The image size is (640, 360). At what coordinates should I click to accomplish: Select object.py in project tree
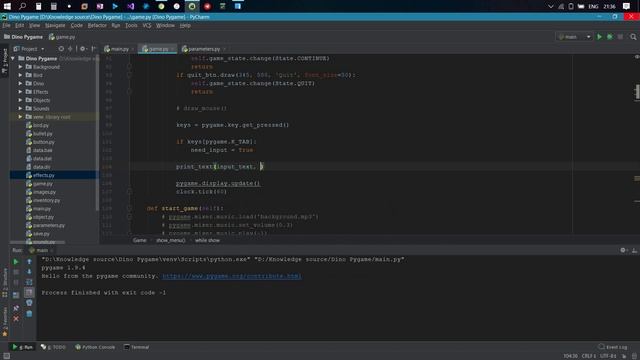40,217
